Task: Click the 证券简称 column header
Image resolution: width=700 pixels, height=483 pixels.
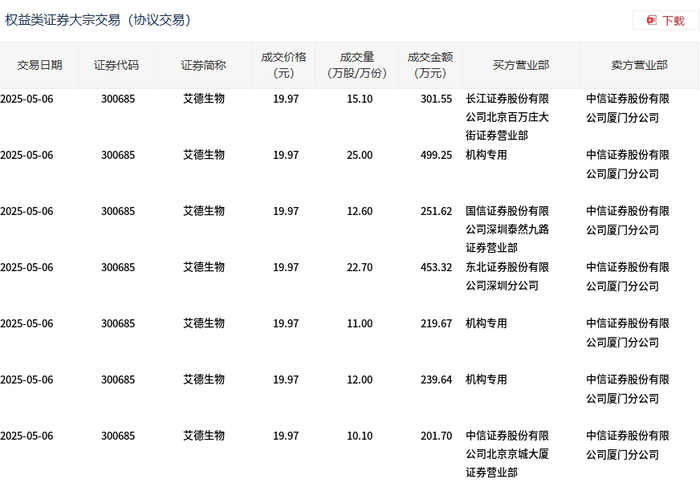Action: click(204, 65)
